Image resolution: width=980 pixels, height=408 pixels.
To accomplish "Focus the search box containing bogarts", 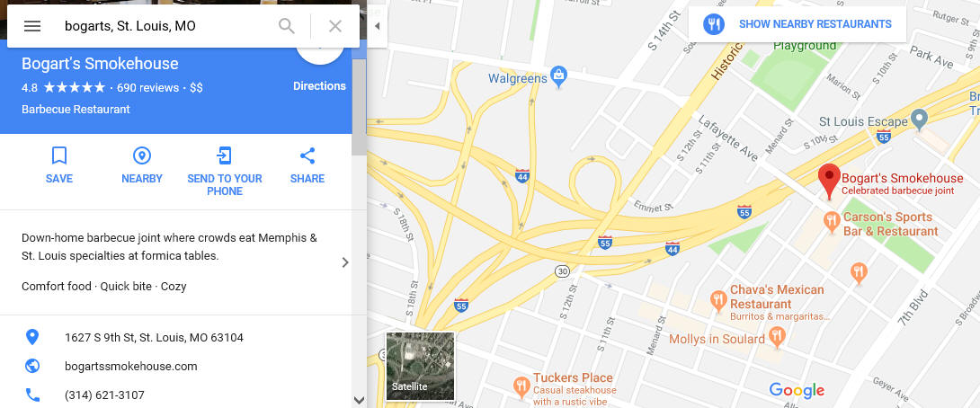I will click(x=165, y=26).
